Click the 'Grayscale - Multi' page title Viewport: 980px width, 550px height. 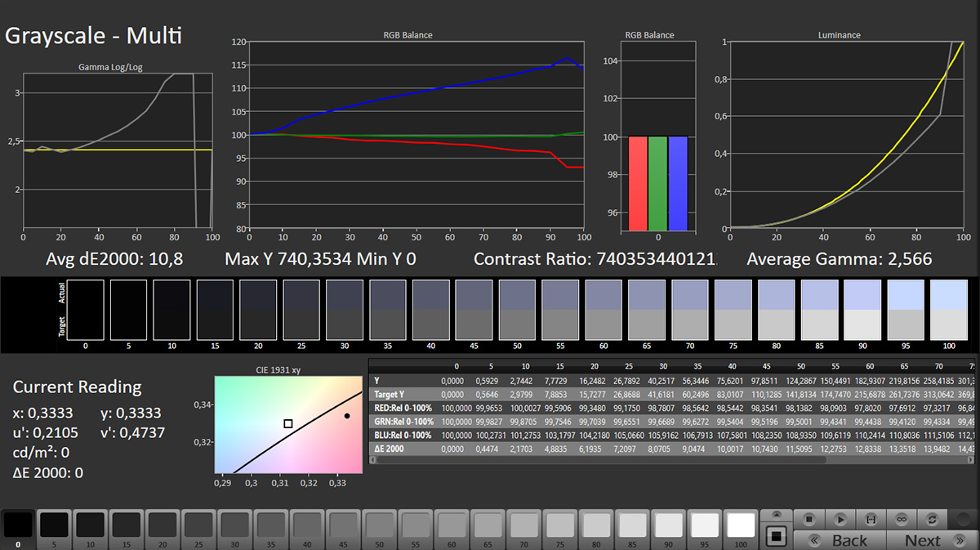93,36
